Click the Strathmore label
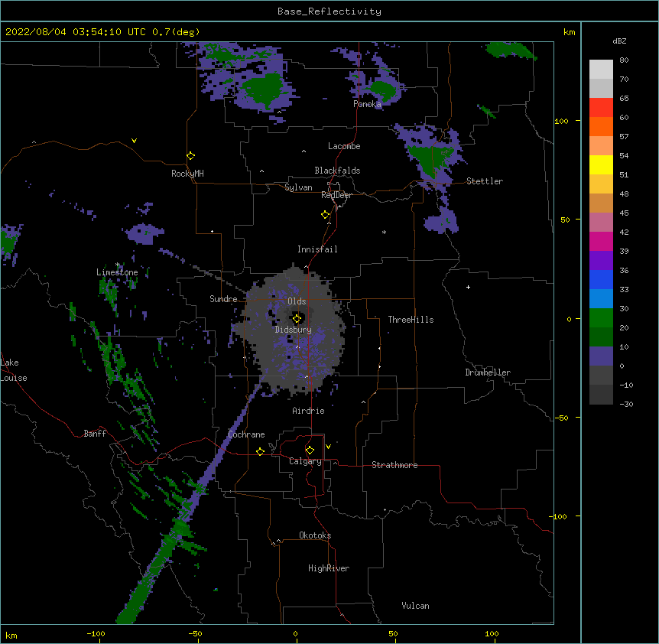 point(394,465)
